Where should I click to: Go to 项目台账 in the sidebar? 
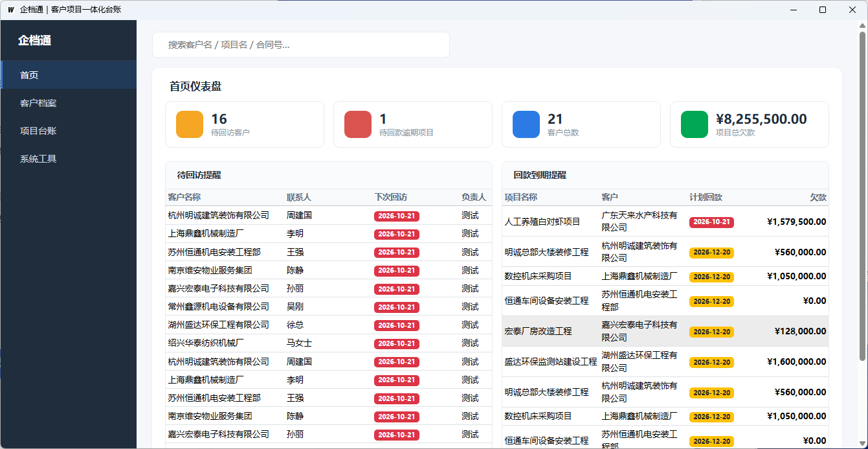pyautogui.click(x=69, y=131)
